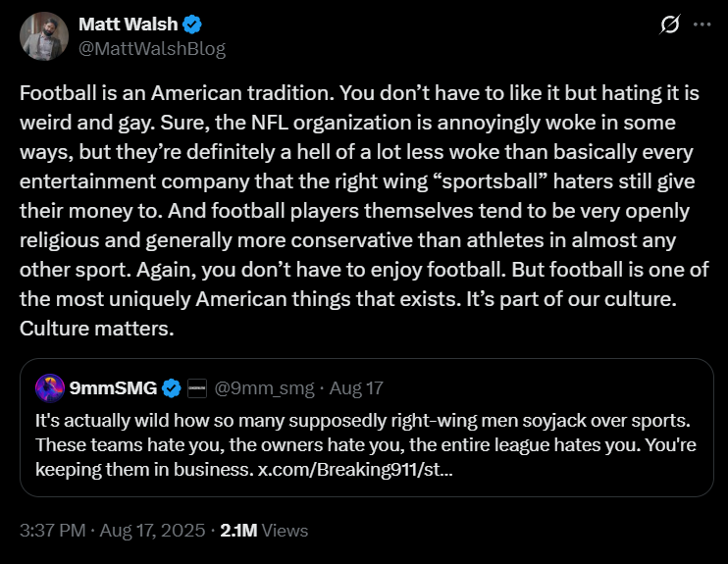Image resolution: width=728 pixels, height=564 pixels.
Task: Click the 'Culture matters.' closing line
Action: click(x=96, y=328)
